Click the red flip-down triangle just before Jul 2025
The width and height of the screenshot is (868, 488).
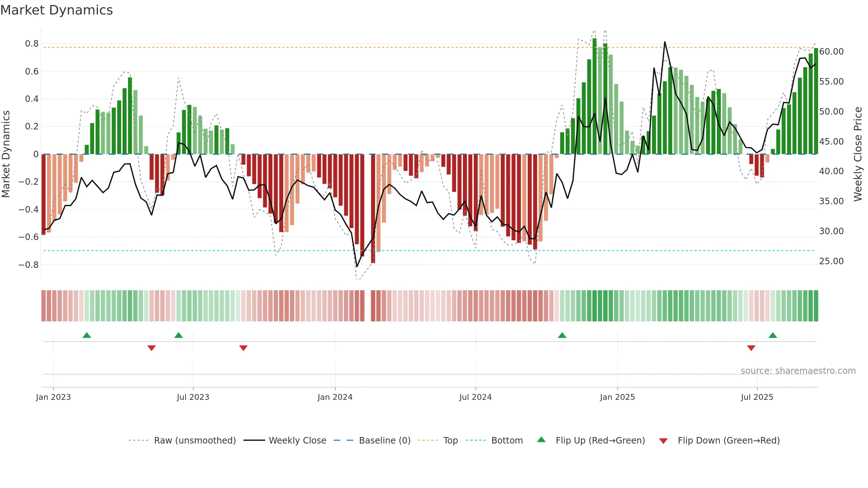coord(751,348)
